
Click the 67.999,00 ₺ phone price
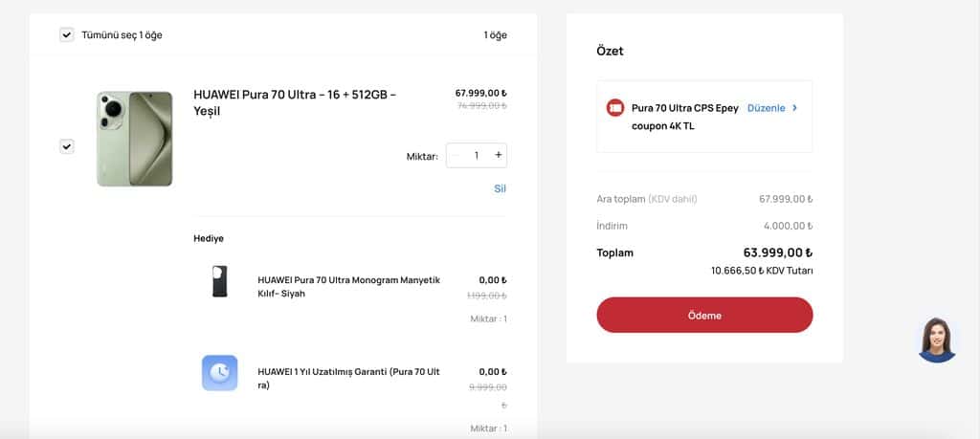point(480,93)
